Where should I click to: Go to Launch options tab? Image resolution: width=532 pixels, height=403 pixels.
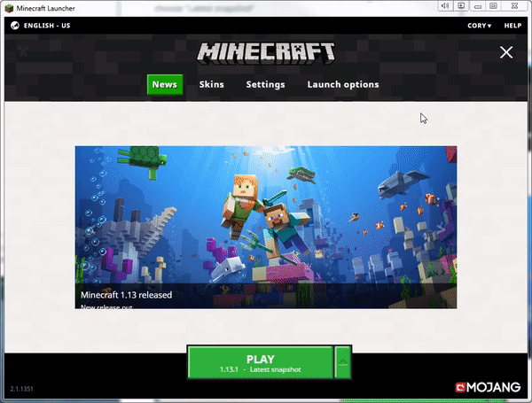[343, 84]
